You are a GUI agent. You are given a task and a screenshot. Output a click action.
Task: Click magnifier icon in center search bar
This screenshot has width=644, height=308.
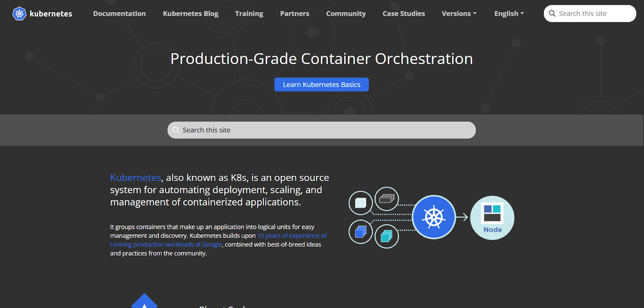(x=176, y=130)
